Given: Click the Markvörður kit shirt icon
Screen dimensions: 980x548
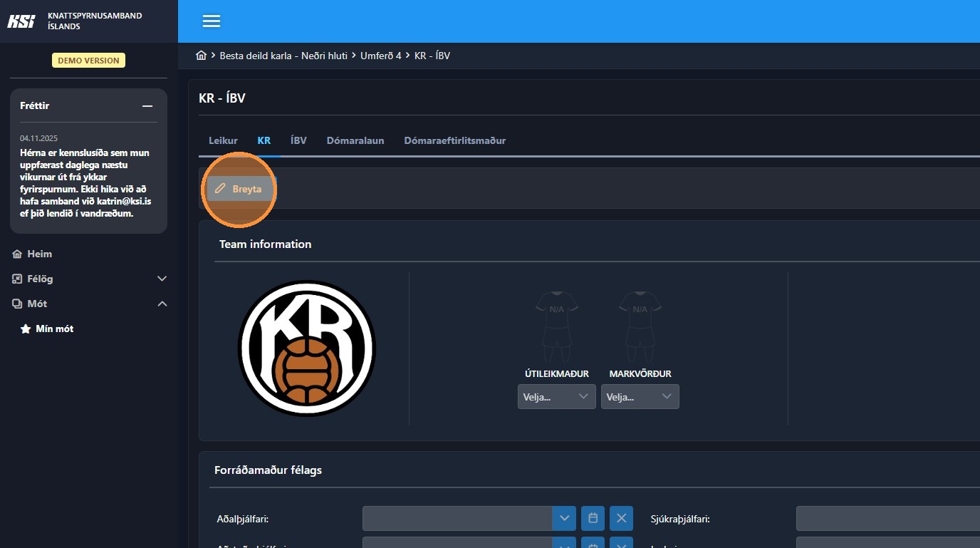Looking at the screenshot, I should [x=640, y=327].
